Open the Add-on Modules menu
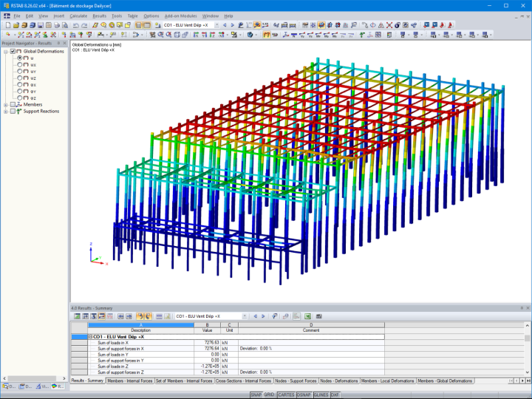The image size is (532, 399). (180, 16)
